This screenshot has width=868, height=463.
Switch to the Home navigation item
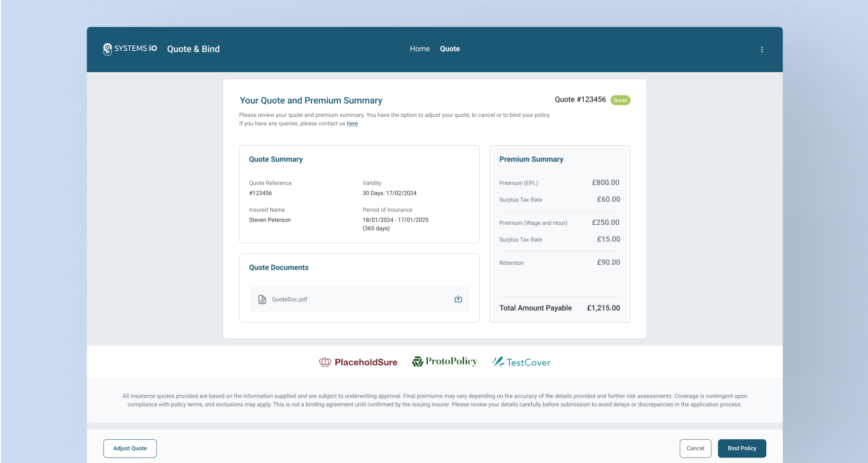(x=420, y=49)
